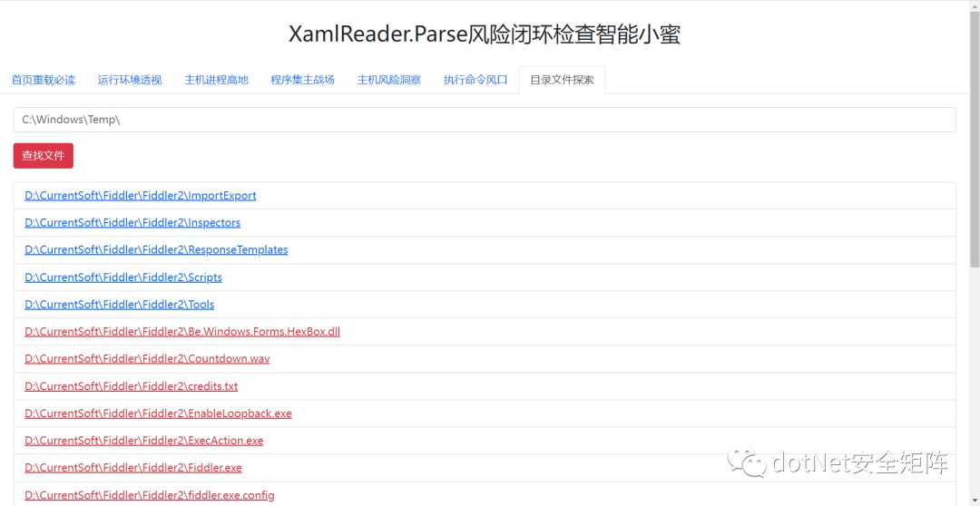
Task: Open the Fiddler2\ImportExport folder link
Action: click(140, 196)
